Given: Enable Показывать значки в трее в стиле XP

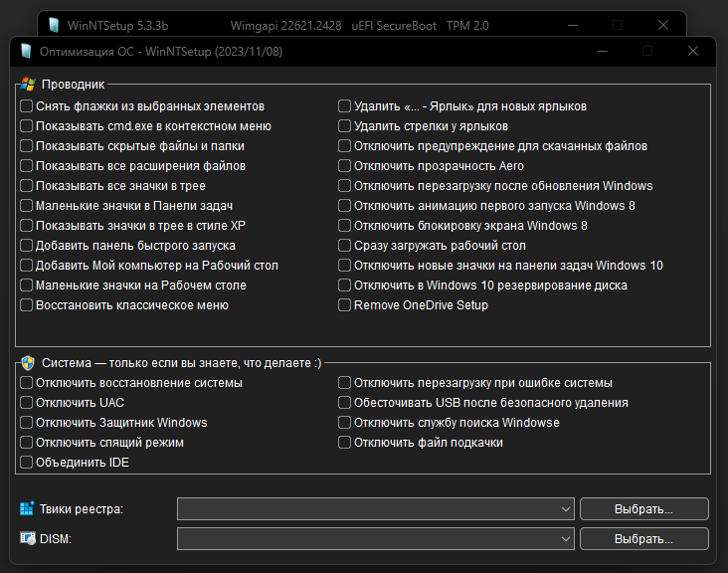Looking at the screenshot, I should 27,225.
